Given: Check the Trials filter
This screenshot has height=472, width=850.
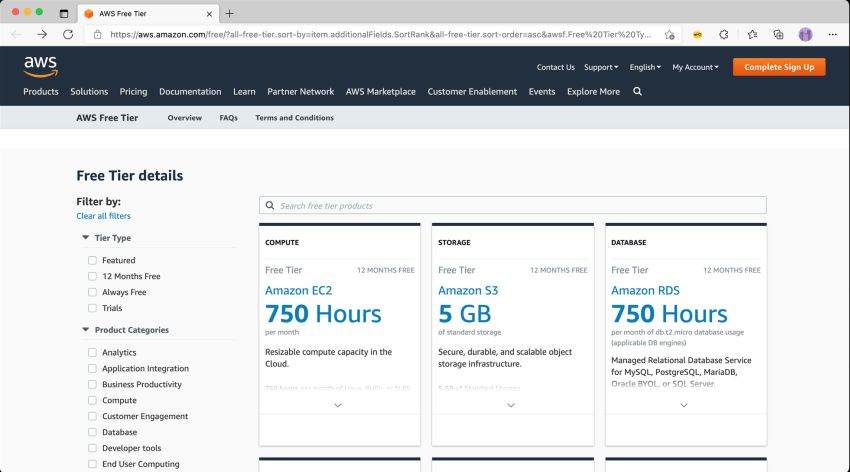Looking at the screenshot, I should pyautogui.click(x=92, y=308).
